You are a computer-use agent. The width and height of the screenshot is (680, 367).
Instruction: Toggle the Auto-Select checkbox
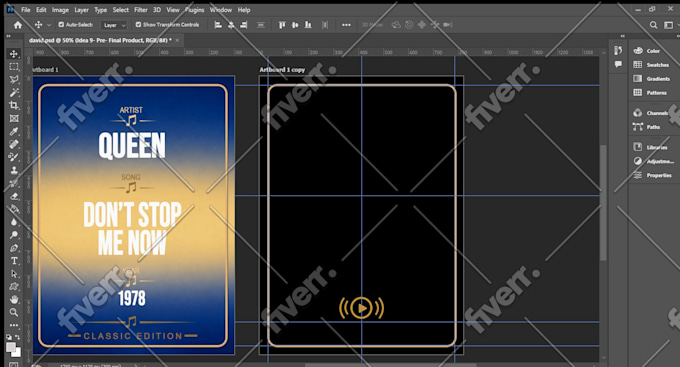[61, 25]
